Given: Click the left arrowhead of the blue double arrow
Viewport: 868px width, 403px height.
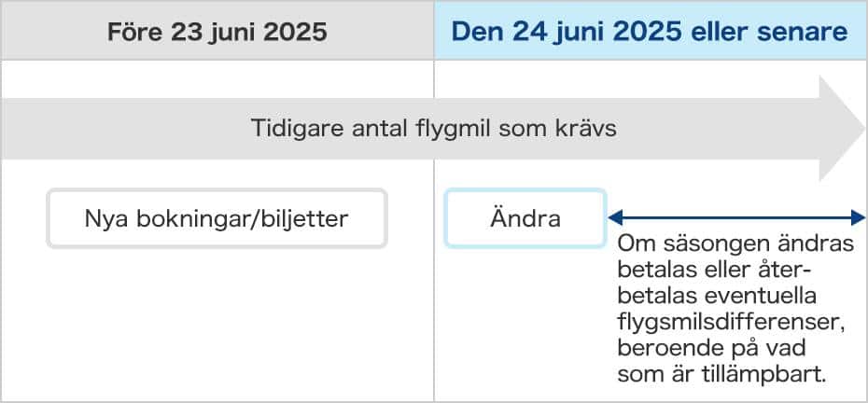Looking at the screenshot, I should pos(614,218).
